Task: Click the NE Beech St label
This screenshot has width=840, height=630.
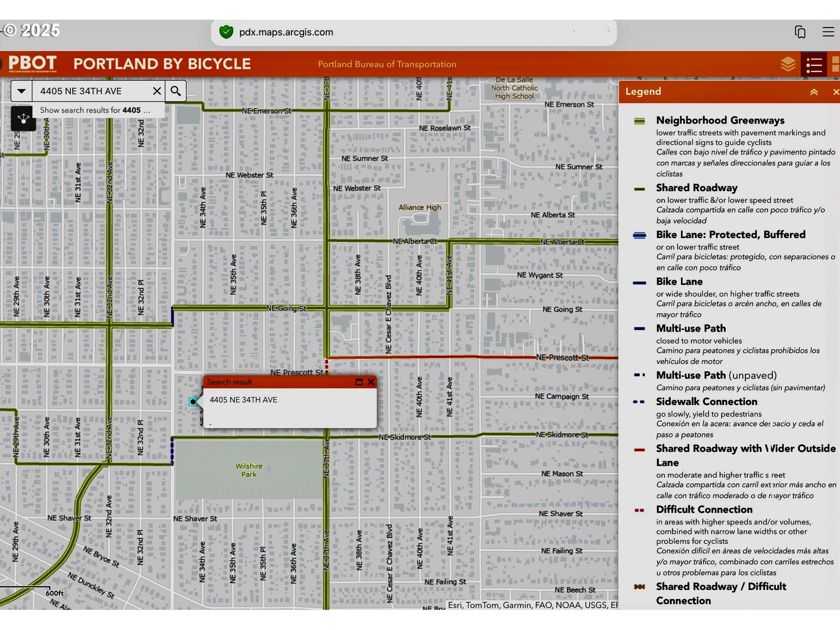Action: 575,590
